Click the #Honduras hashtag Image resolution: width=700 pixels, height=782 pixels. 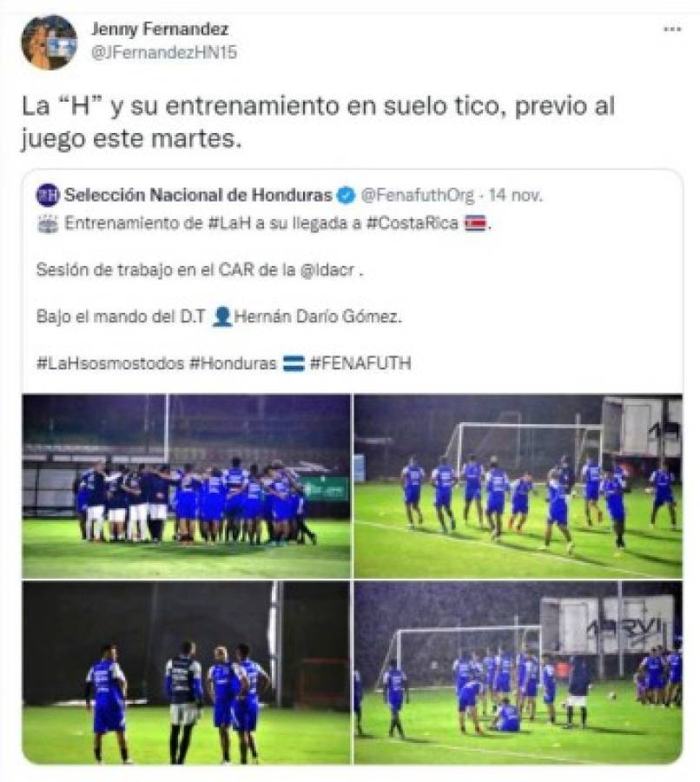(x=233, y=363)
